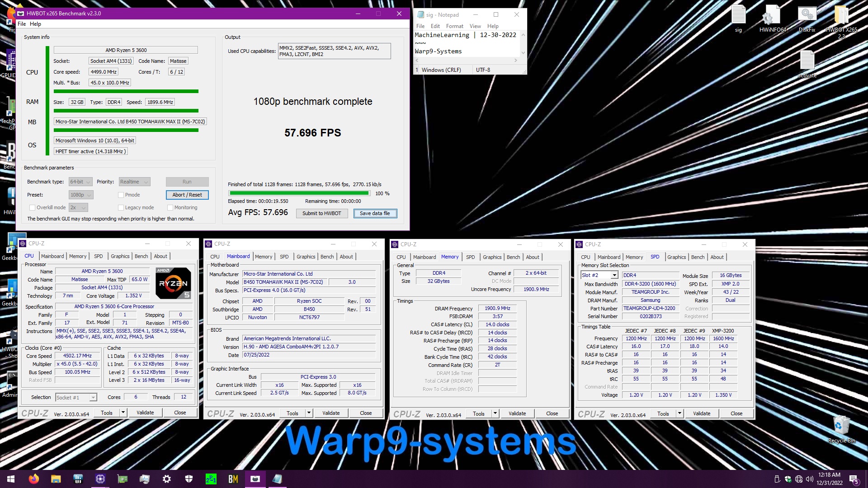This screenshot has width=868, height=488.
Task: Click the benchmark progress bar at 100%
Action: tap(299, 193)
